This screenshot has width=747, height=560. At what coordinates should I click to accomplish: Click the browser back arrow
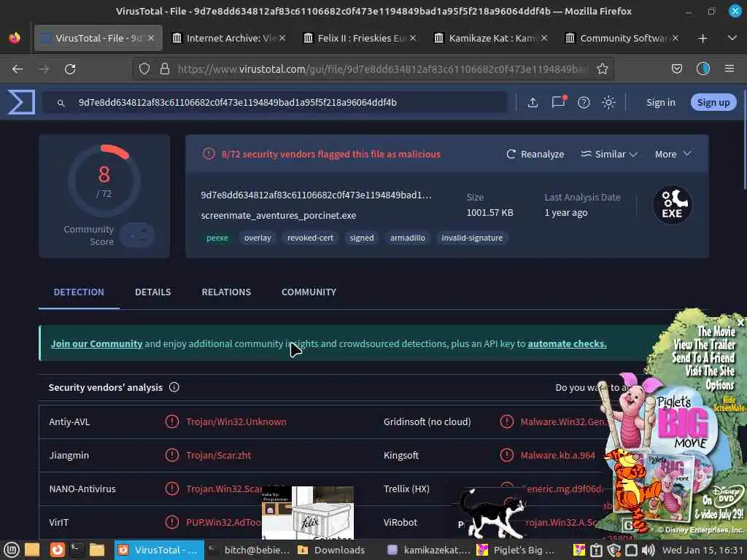pos(18,69)
